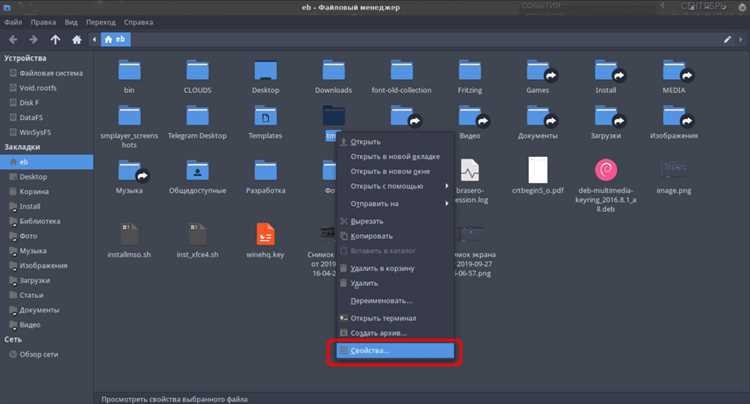Open the Библиотека bookmark
Viewport: 750px width, 404px height.
pos(47,221)
